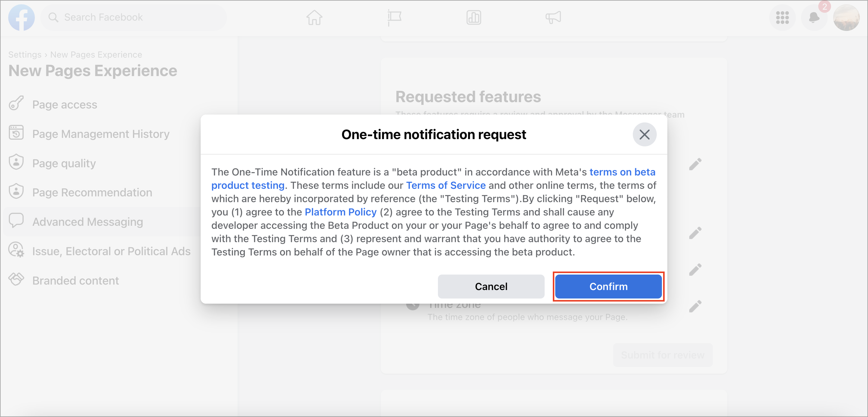868x417 pixels.
Task: Open the terms on beta product testing link
Action: click(x=622, y=172)
